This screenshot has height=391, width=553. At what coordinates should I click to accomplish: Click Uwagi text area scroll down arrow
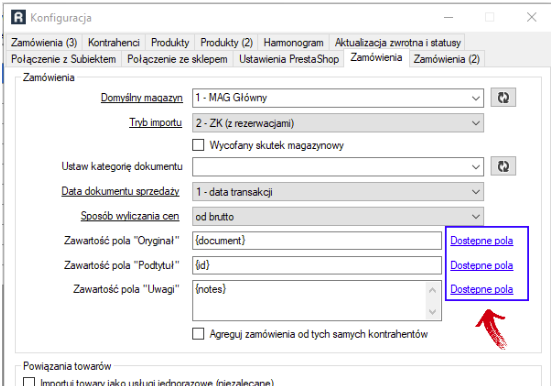click(x=432, y=312)
